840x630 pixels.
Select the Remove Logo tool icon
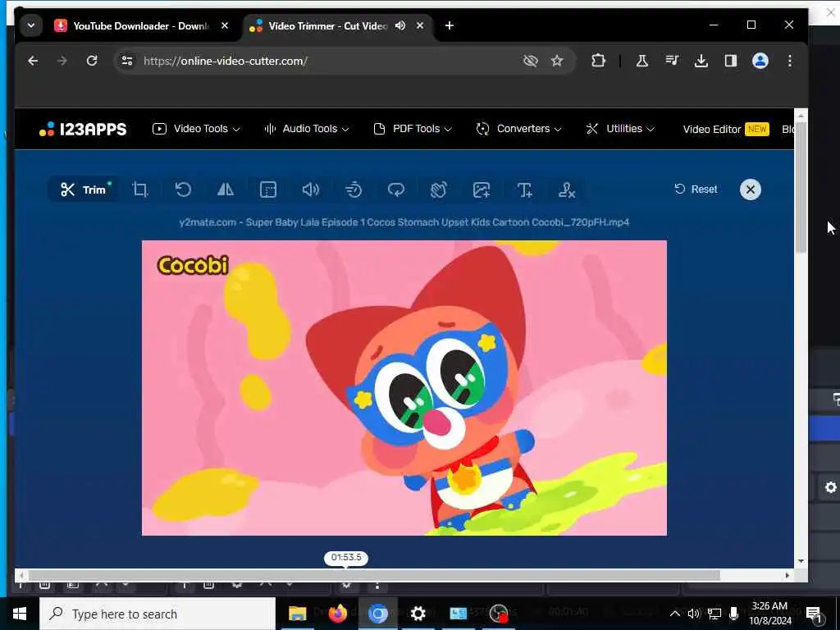567,189
